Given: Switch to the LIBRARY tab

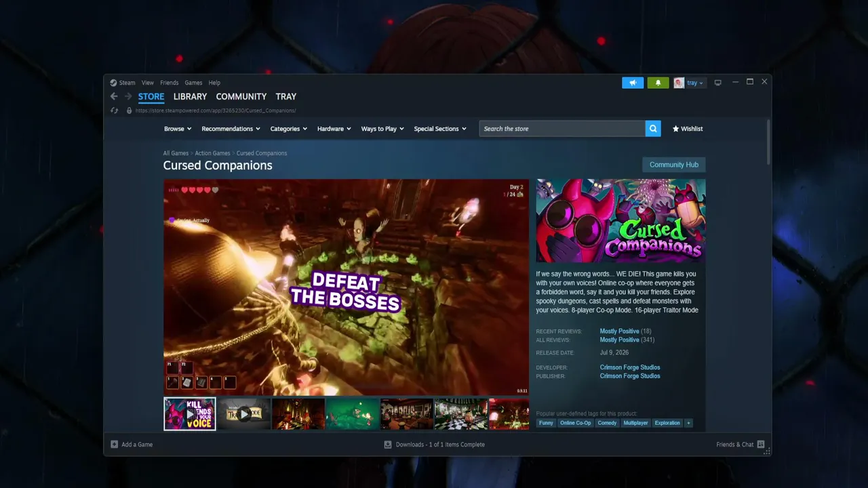Looking at the screenshot, I should [x=190, y=96].
